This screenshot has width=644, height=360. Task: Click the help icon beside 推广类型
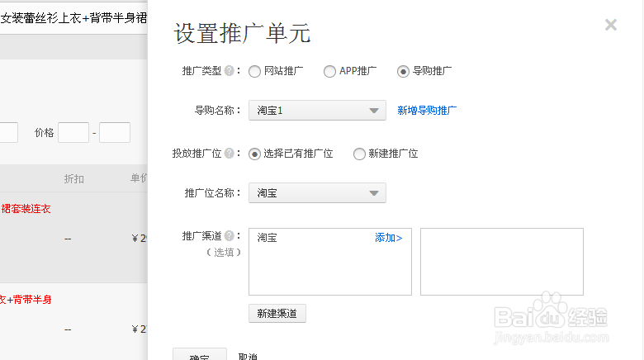coord(230,71)
